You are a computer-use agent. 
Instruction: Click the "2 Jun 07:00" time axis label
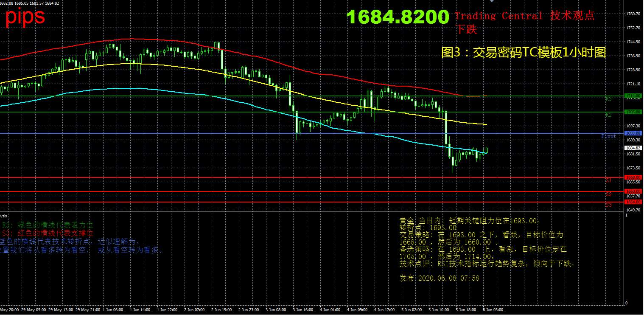pyautogui.click(x=195, y=310)
